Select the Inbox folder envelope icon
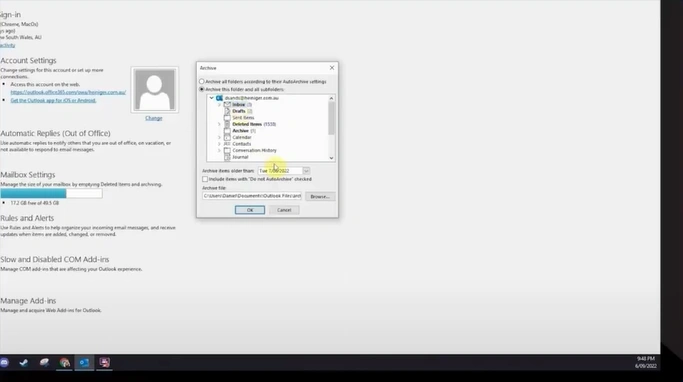This screenshot has height=382, width=683. pyautogui.click(x=227, y=105)
